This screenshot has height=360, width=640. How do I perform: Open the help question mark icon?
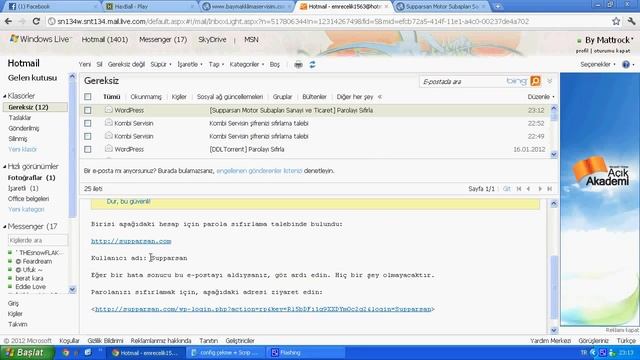pyautogui.click(x=626, y=64)
